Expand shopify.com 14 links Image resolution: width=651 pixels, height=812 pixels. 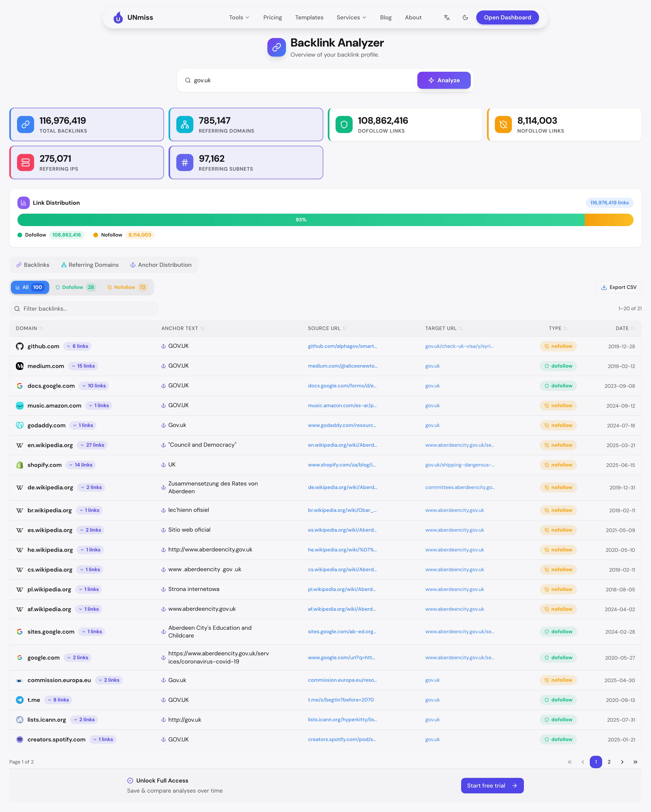pos(81,465)
